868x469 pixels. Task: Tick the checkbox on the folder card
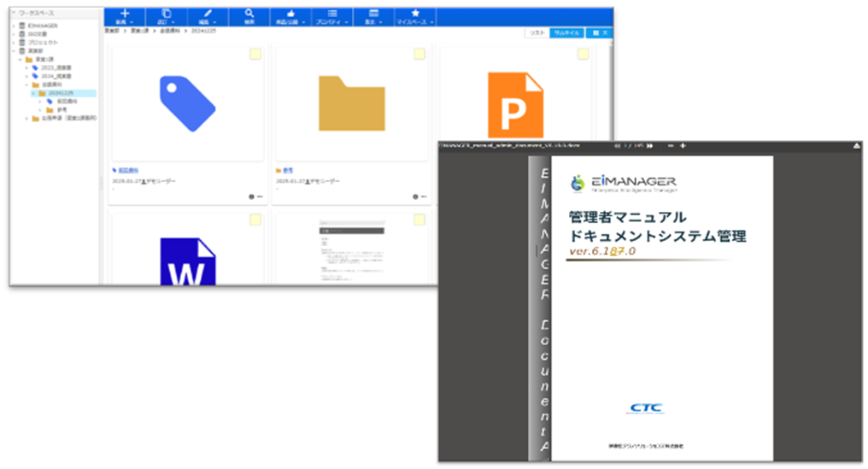419,54
